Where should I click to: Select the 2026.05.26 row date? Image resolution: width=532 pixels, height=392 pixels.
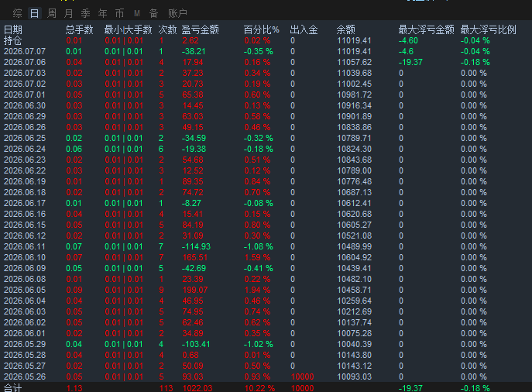click(x=25, y=377)
